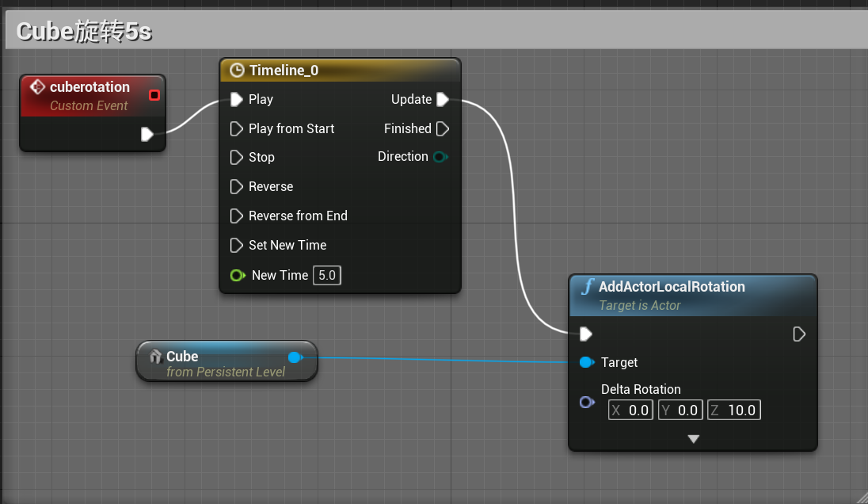Select the cuberotation Custom Event node header
The image size is (868, 504).
click(93, 96)
